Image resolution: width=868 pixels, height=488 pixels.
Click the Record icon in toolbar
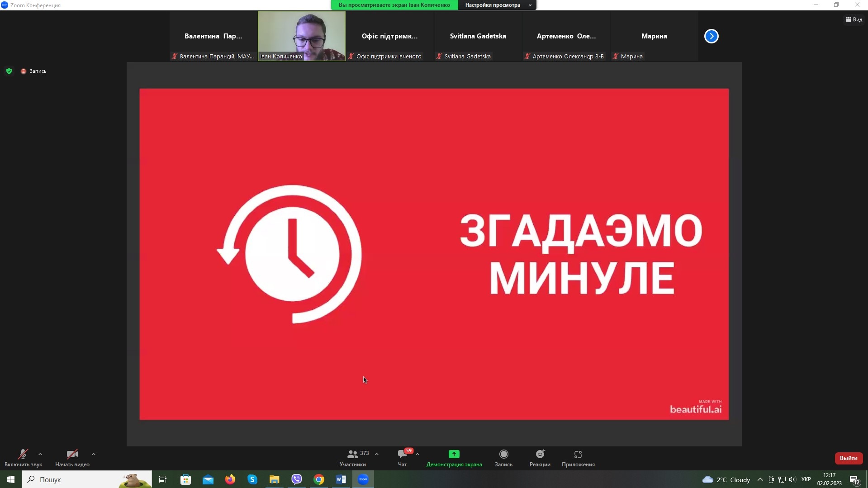click(503, 454)
